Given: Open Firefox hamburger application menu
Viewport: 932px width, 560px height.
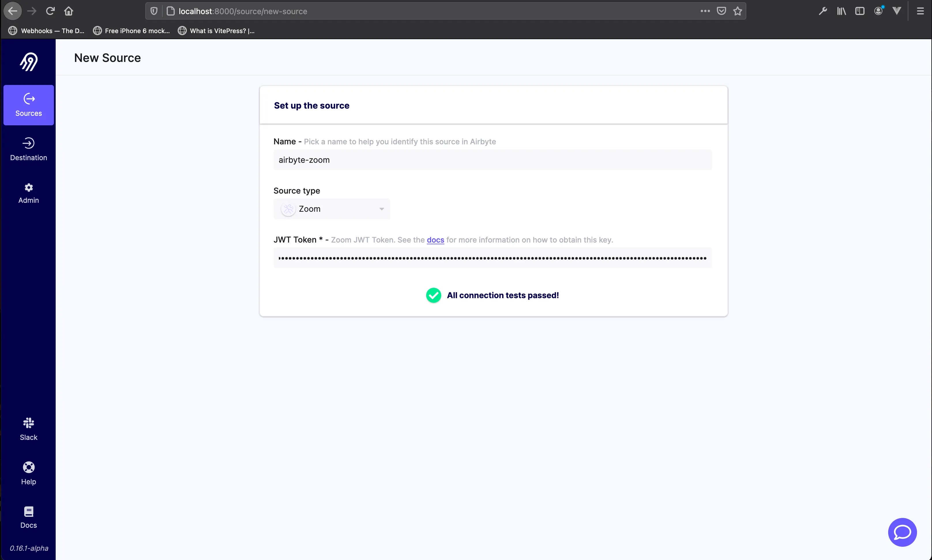Looking at the screenshot, I should coord(920,11).
